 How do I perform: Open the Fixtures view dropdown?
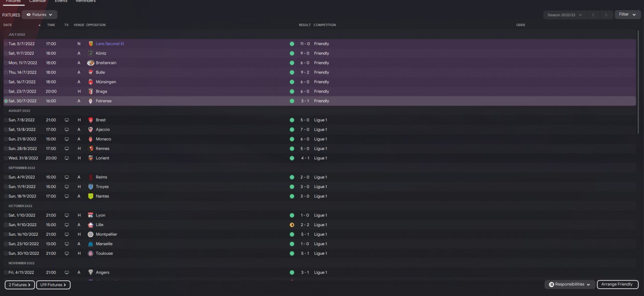(x=39, y=15)
